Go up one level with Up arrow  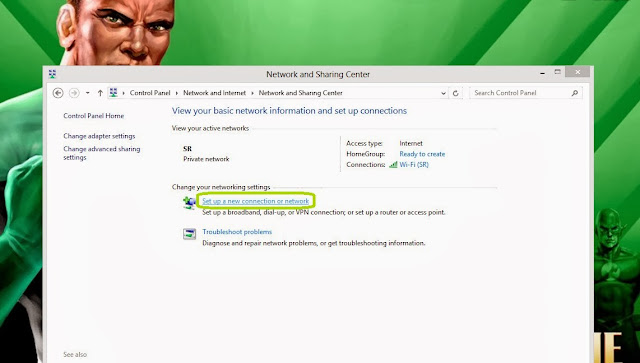(x=100, y=93)
